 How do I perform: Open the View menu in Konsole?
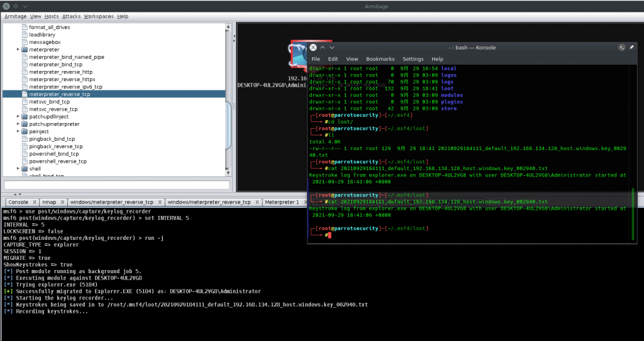pyautogui.click(x=352, y=59)
